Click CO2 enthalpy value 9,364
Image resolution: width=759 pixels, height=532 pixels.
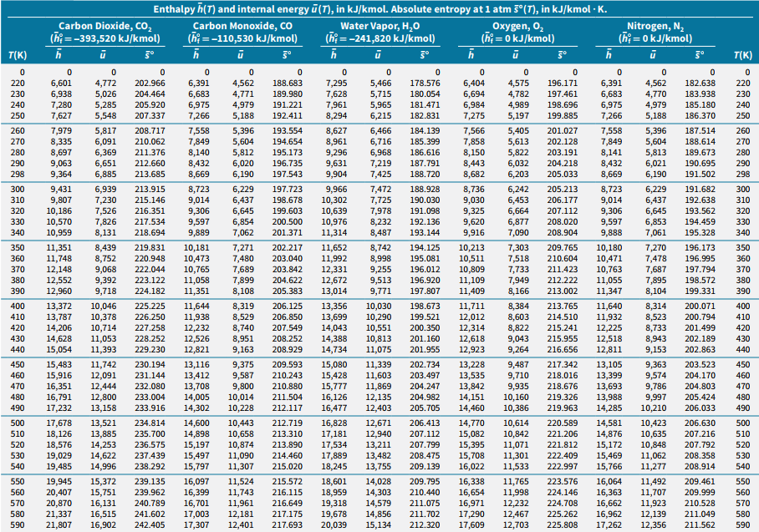[x=61, y=174]
